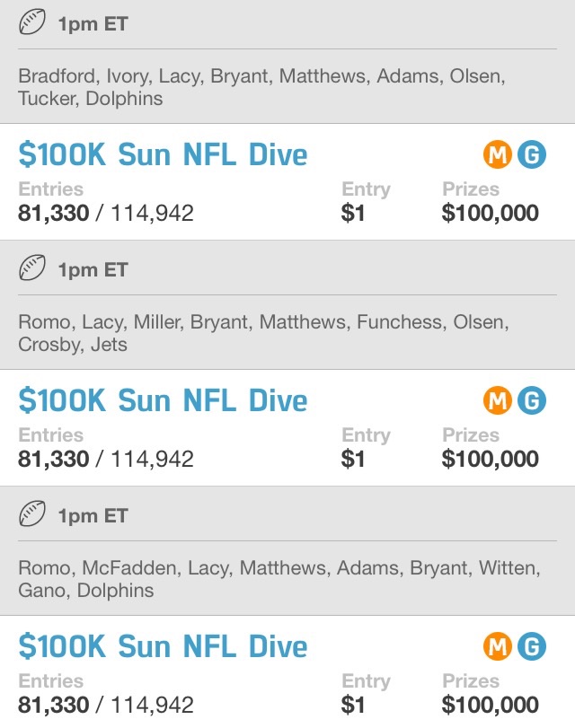Tap the orange M badge on third $100K contest
The image size is (575, 728).
(x=498, y=646)
